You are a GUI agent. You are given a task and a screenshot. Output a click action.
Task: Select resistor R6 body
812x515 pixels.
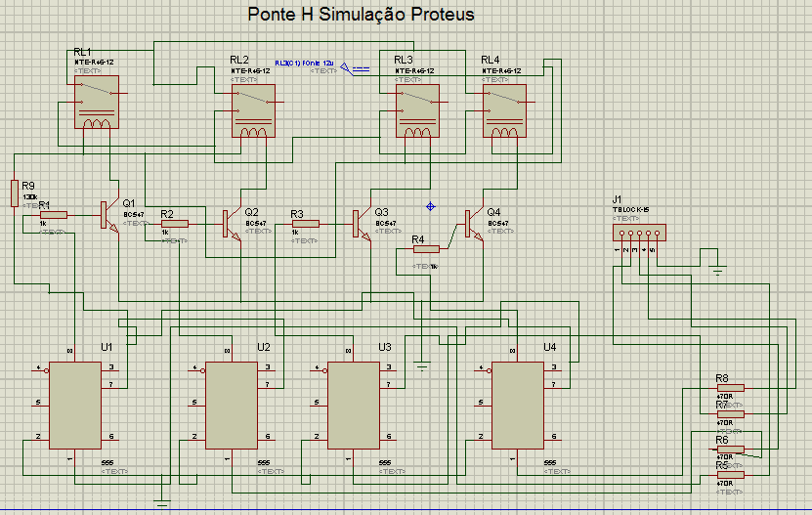click(731, 449)
